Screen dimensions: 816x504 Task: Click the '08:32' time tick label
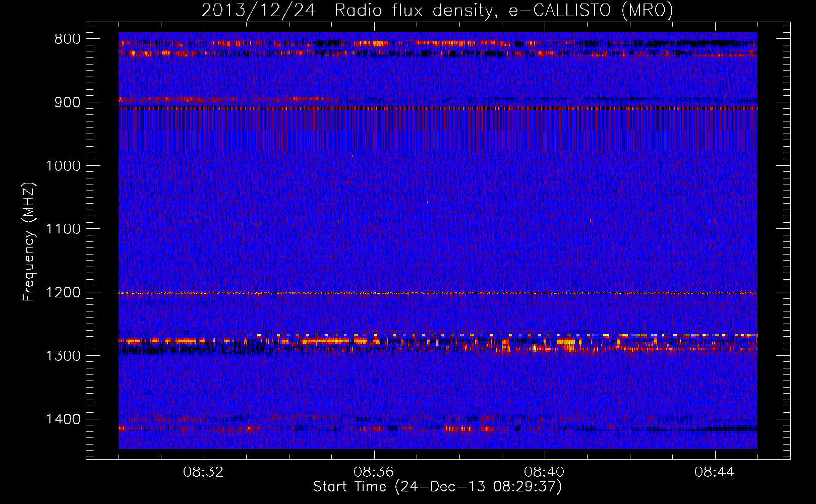pyautogui.click(x=203, y=472)
